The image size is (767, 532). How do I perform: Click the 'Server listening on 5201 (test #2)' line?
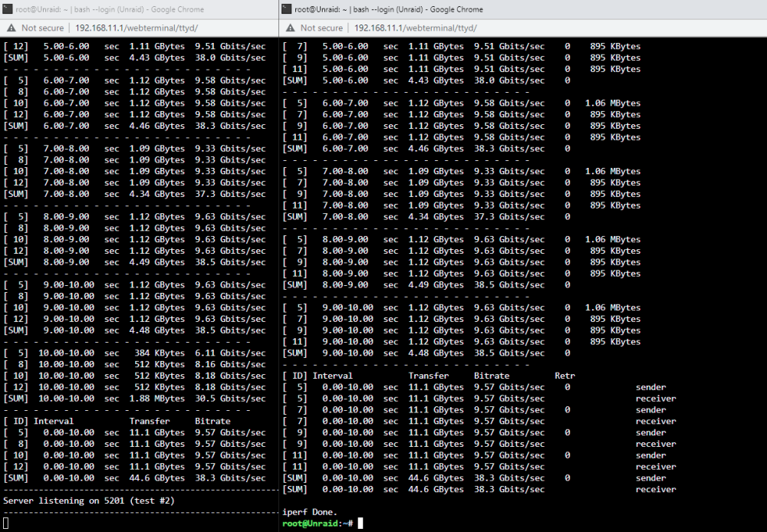tap(88, 501)
